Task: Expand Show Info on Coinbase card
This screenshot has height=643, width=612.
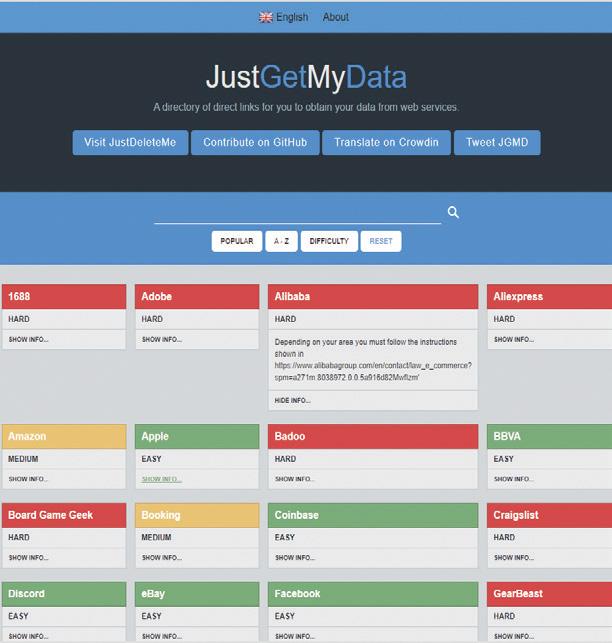Action: click(295, 558)
